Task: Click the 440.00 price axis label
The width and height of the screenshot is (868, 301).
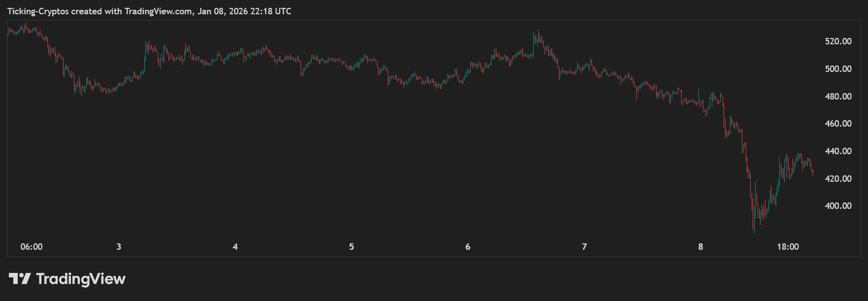Action: pos(838,151)
